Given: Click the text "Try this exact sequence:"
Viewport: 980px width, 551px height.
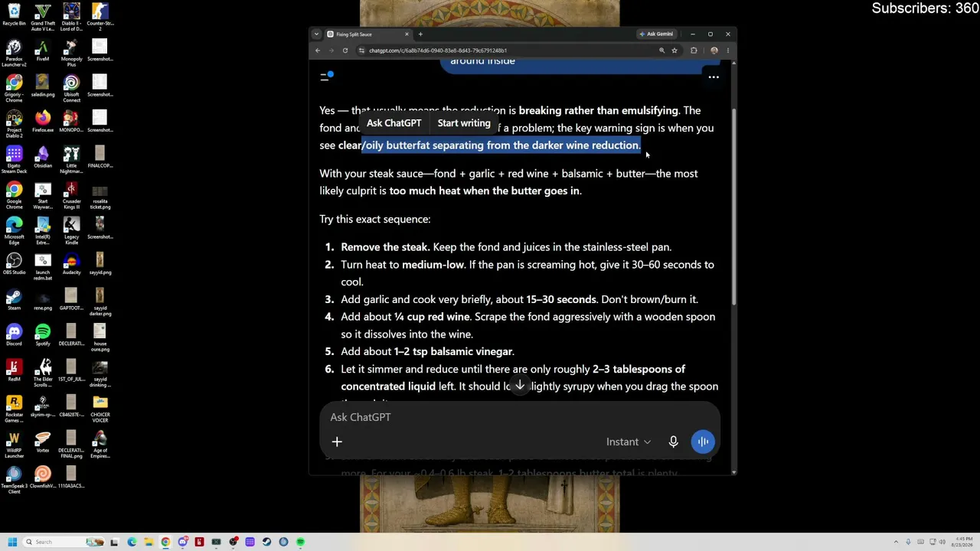Looking at the screenshot, I should (x=375, y=220).
